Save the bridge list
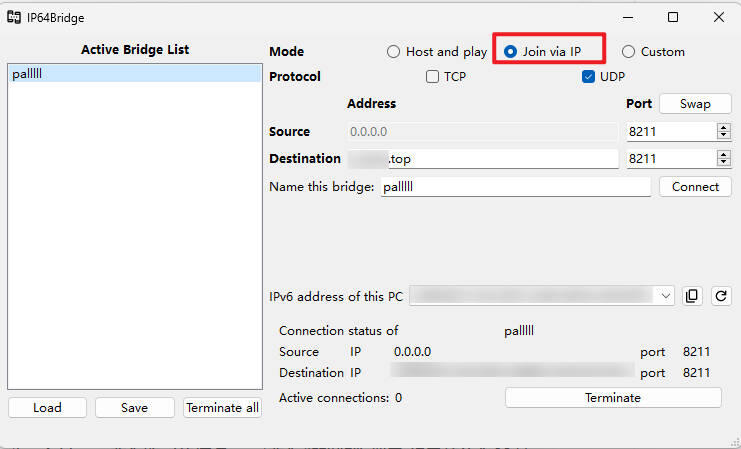This screenshot has width=741, height=449. [134, 407]
